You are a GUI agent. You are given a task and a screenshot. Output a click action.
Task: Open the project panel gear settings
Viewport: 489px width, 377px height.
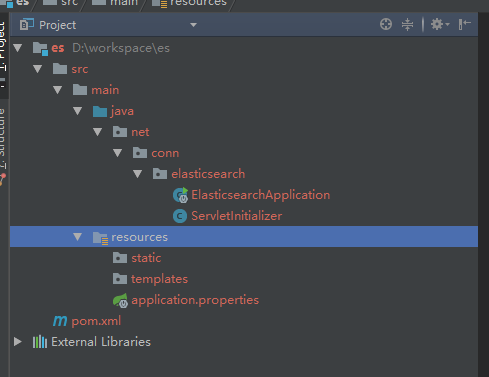pyautogui.click(x=440, y=24)
